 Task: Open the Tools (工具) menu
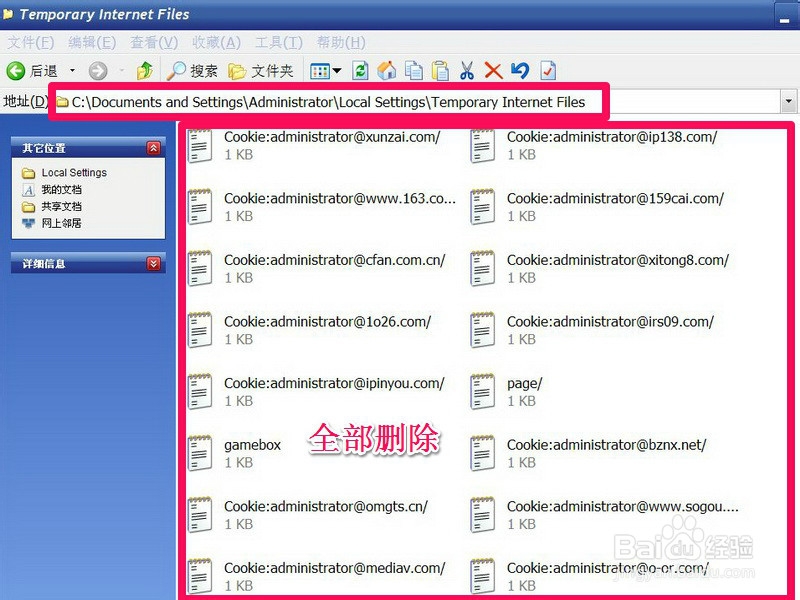tap(279, 42)
